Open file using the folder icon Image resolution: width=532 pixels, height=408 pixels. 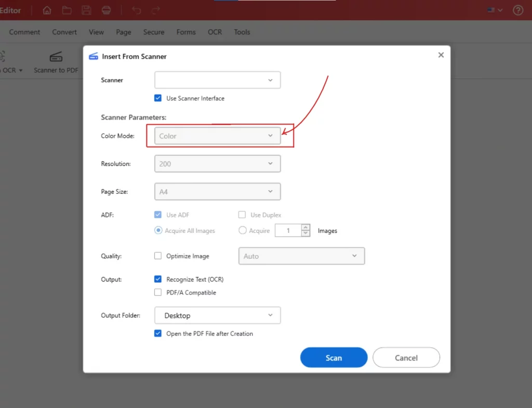point(67,10)
